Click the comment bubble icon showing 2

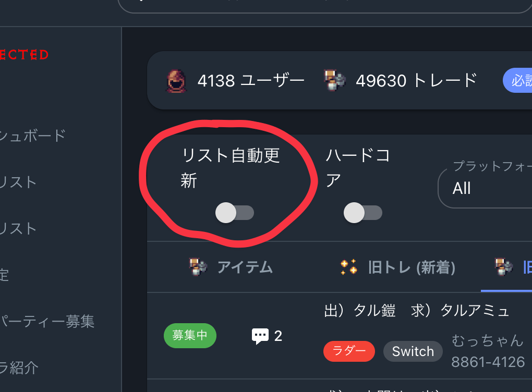click(260, 336)
